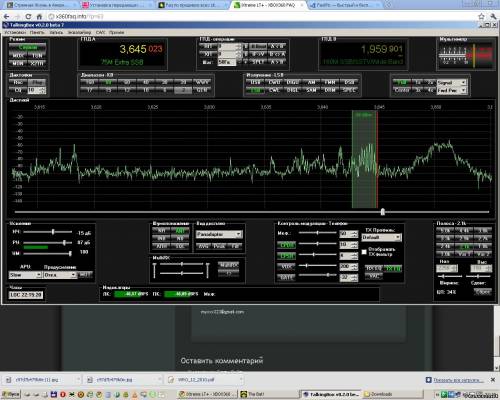500x400 pixels.
Task: Open the Запись menu
Action: 56,32
